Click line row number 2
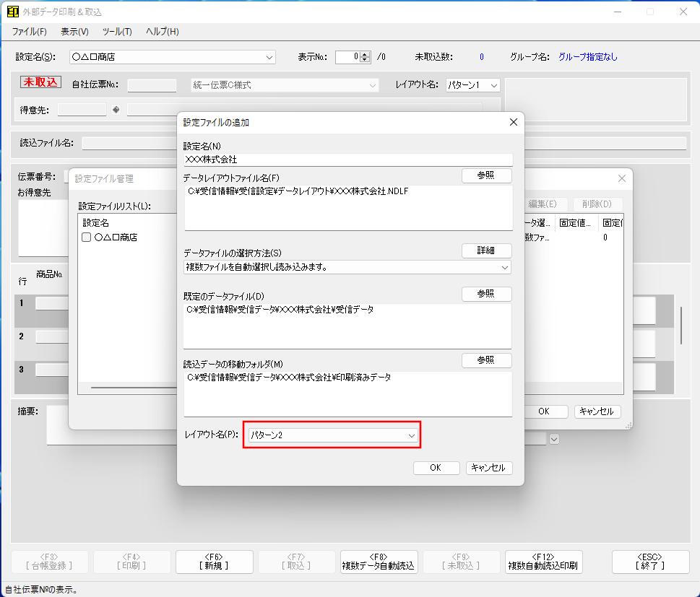Screen dimensions: 700x597 coord(22,336)
